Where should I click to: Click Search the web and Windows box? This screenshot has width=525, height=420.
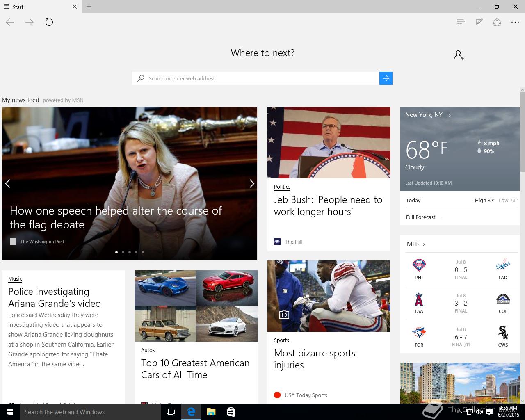90,412
